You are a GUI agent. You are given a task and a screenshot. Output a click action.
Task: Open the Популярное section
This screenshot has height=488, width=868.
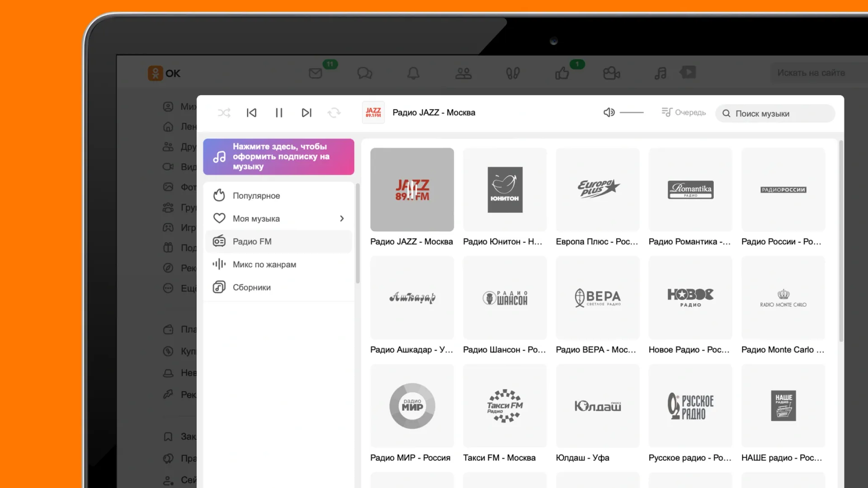point(278,196)
